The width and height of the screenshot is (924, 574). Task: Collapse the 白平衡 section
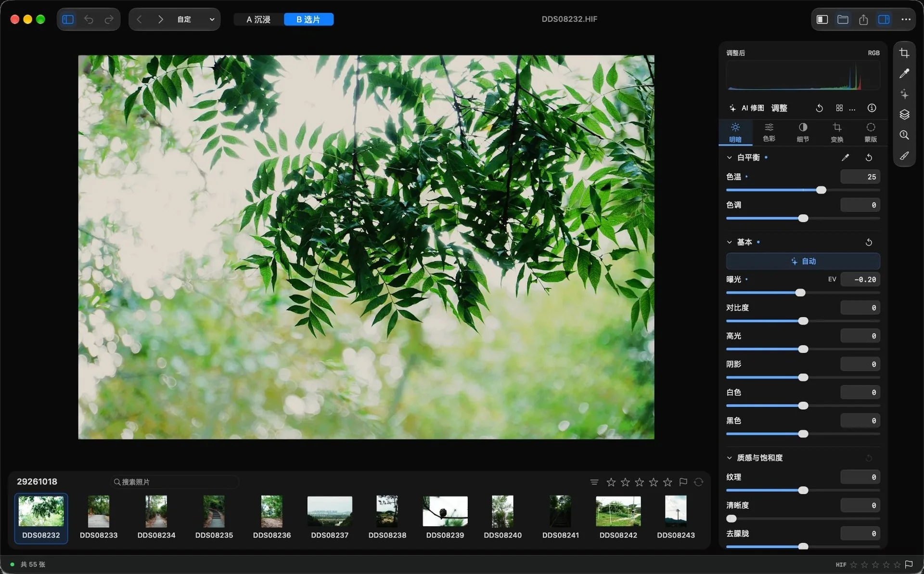[x=729, y=157]
